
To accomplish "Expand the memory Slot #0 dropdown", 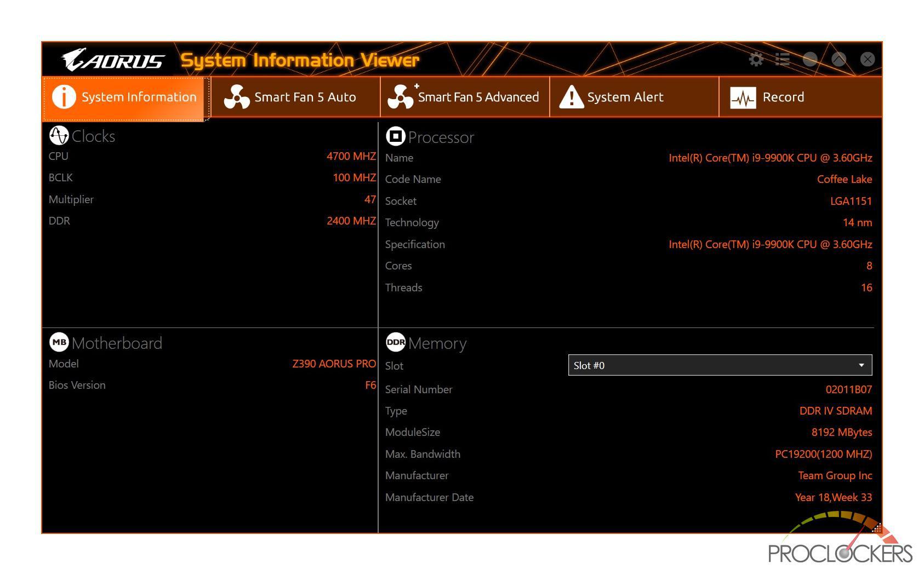I will click(x=720, y=365).
